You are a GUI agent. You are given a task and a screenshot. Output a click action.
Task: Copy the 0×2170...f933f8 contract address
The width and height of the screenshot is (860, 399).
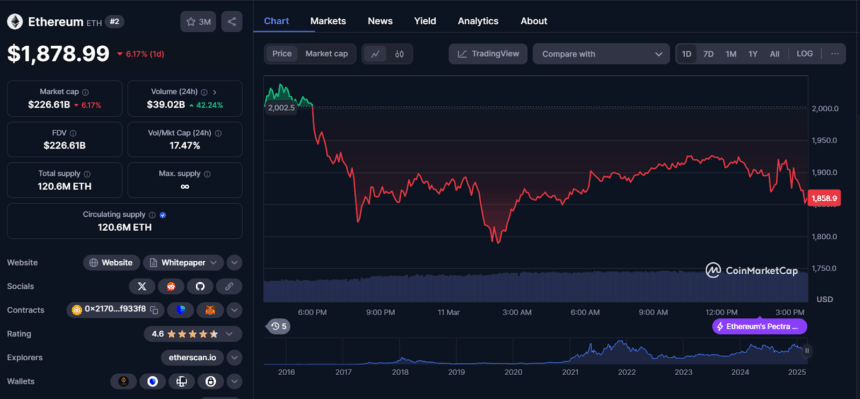click(x=154, y=310)
